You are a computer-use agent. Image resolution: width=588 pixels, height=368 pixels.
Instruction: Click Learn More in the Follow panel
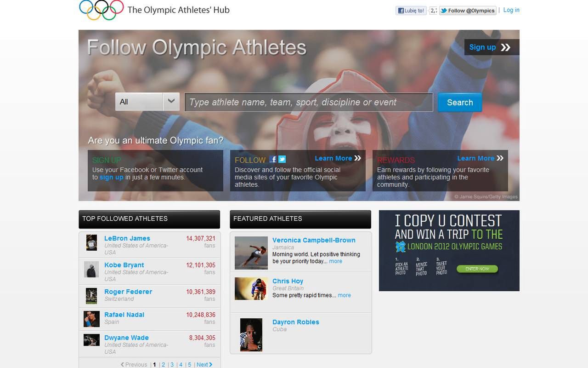click(338, 158)
